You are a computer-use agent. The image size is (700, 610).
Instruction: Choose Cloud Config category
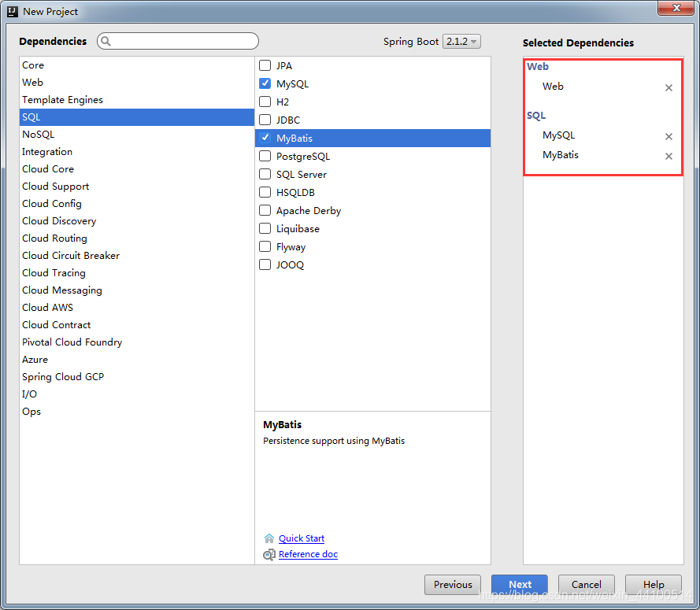136,204
